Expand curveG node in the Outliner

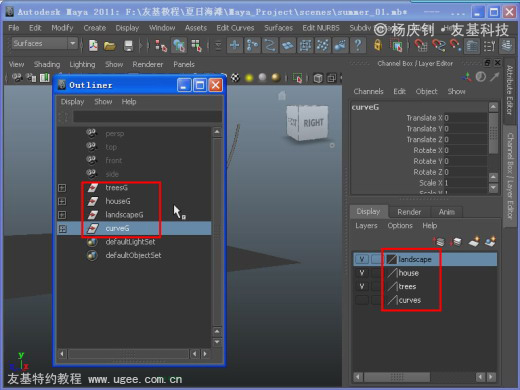click(62, 229)
